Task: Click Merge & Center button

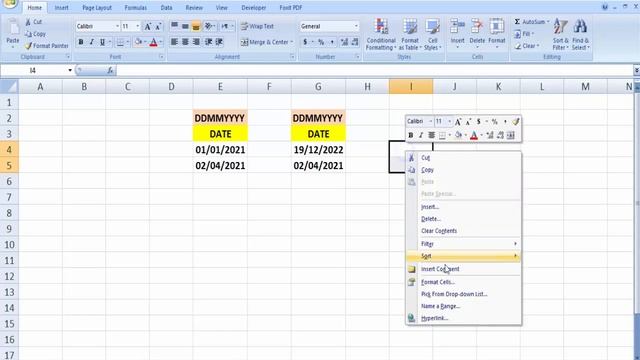Action: pos(264,42)
